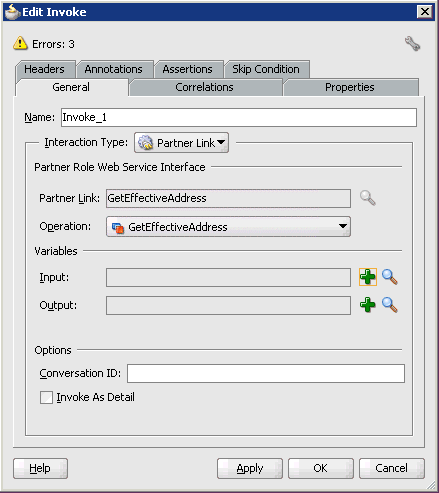Open the Skip Condition tab
Viewport: 439px width, 493px height.
[266, 69]
